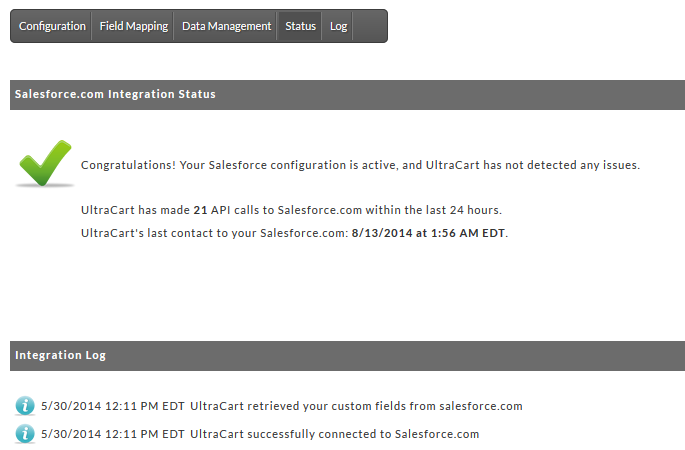Click the 21 API calls count text
Screen dimensions: 685x450
click(200, 210)
